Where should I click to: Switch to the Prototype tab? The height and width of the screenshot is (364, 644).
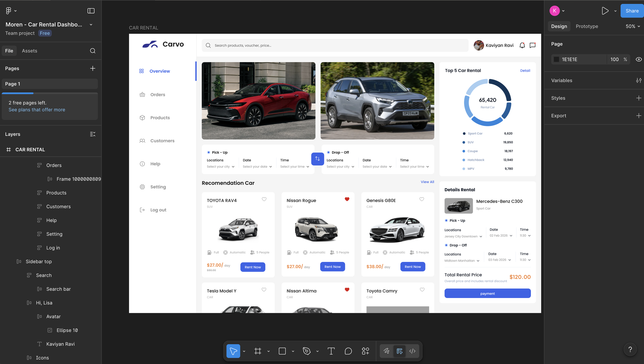587,26
